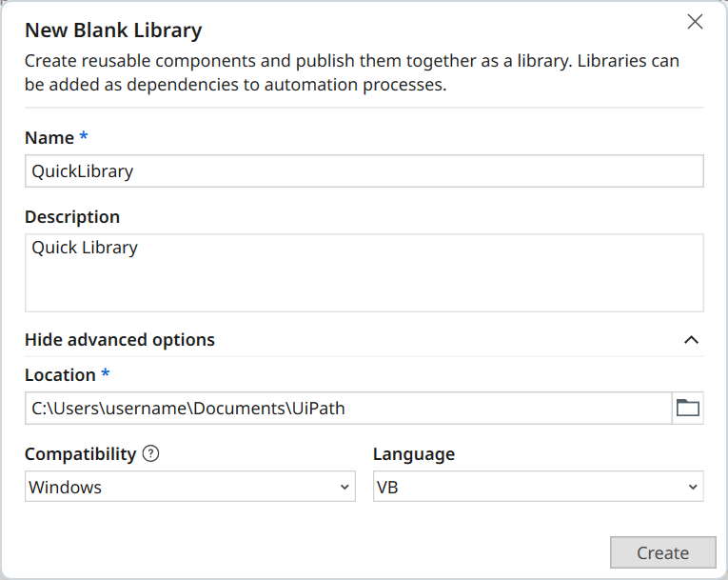Click the Language dropdown arrow
The height and width of the screenshot is (580, 728).
(x=693, y=487)
